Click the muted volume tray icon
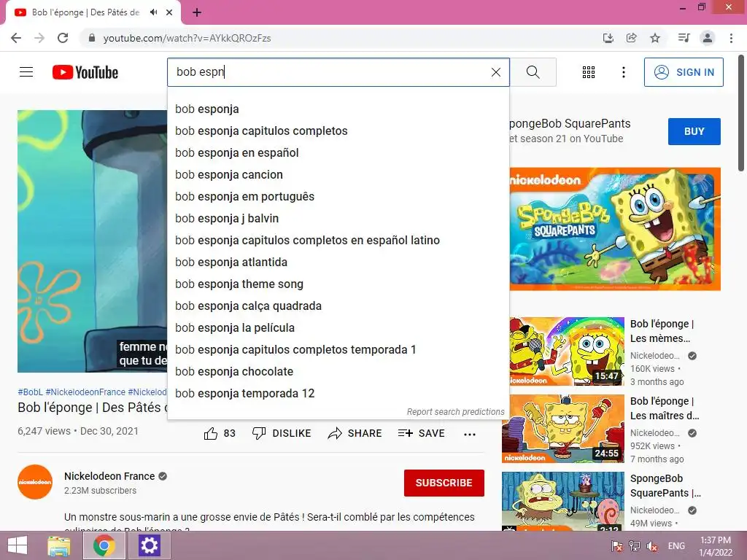747x560 pixels. click(x=652, y=546)
